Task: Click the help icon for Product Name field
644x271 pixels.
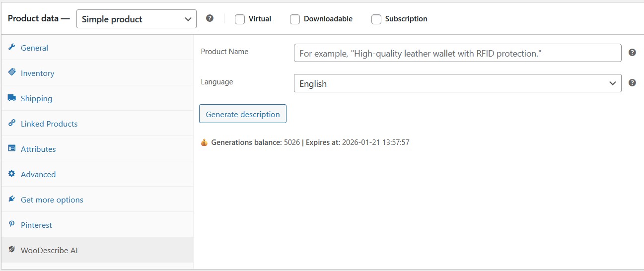Action: pyautogui.click(x=632, y=52)
